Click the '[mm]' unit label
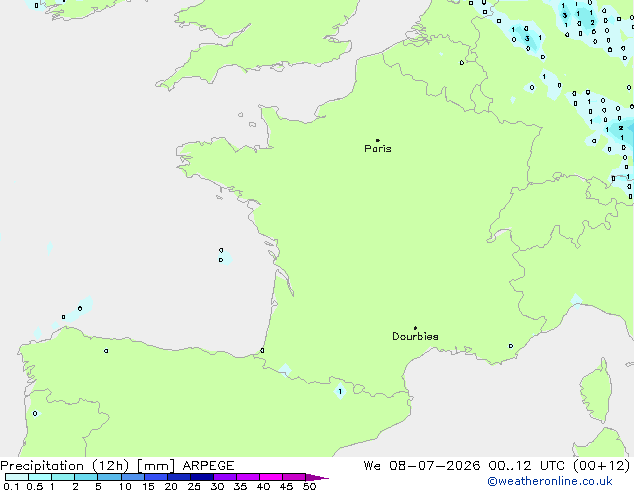The height and width of the screenshot is (490, 634). [x=156, y=466]
